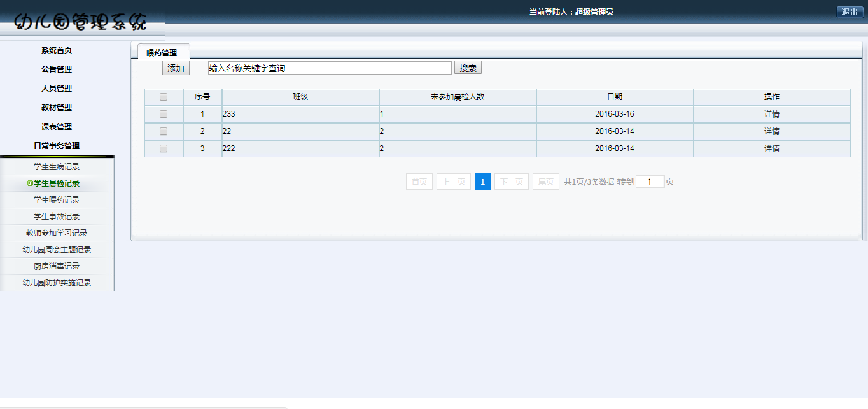Viewport: 868px width, 409px height.
Task: Open 学生喂药记录 in the sidebar
Action: click(x=57, y=200)
